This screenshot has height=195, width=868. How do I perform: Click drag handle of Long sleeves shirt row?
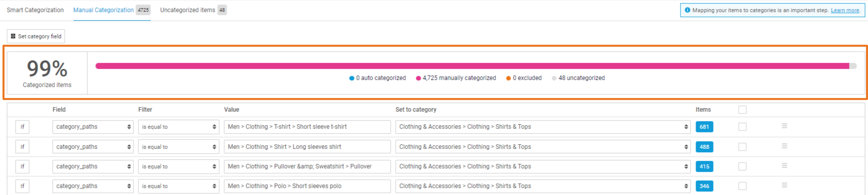click(784, 146)
